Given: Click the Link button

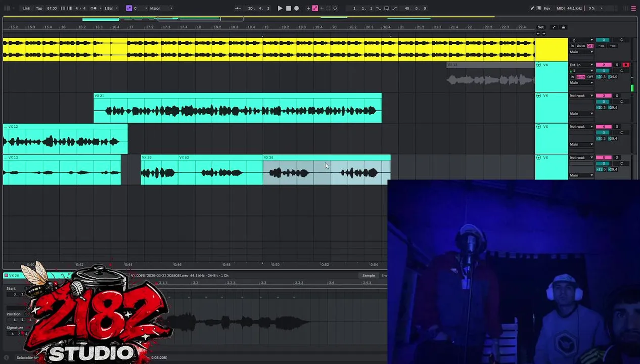Looking at the screenshot, I should click(x=26, y=8).
